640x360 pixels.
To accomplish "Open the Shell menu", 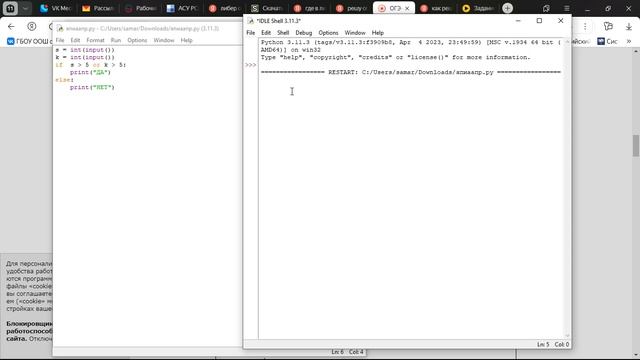I will tap(283, 33).
